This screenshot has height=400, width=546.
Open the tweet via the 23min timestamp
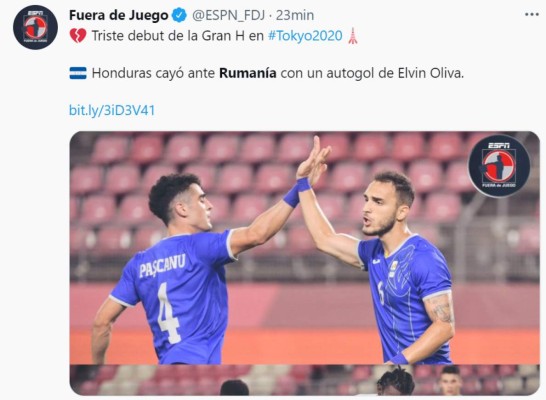point(295,15)
